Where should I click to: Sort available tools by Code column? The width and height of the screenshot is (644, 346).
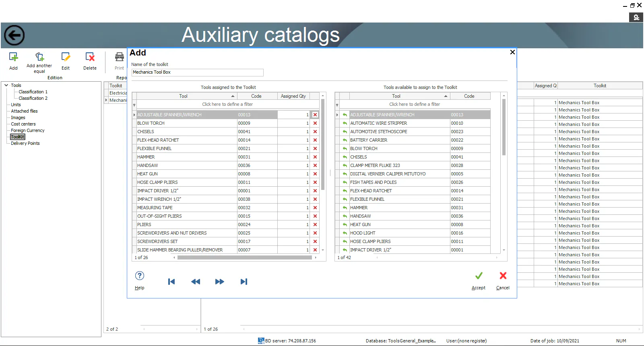click(470, 96)
